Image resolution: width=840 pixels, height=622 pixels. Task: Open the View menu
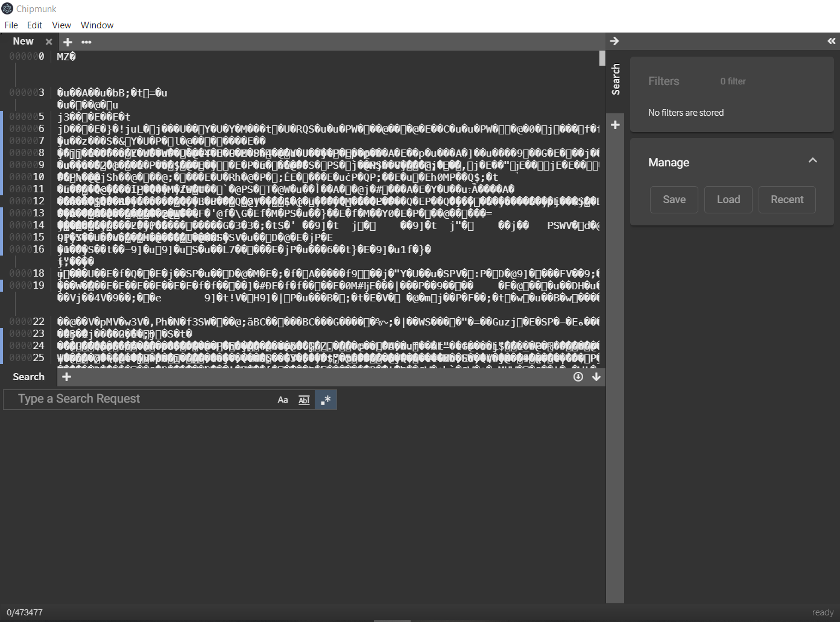[62, 25]
